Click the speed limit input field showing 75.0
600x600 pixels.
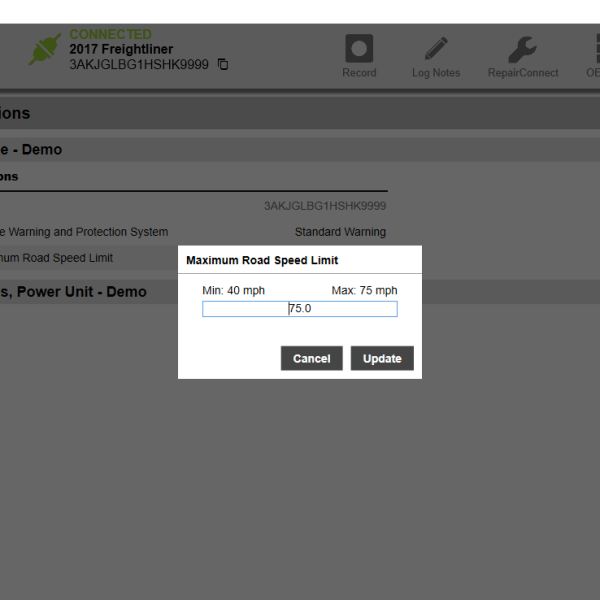pyautogui.click(x=299, y=309)
